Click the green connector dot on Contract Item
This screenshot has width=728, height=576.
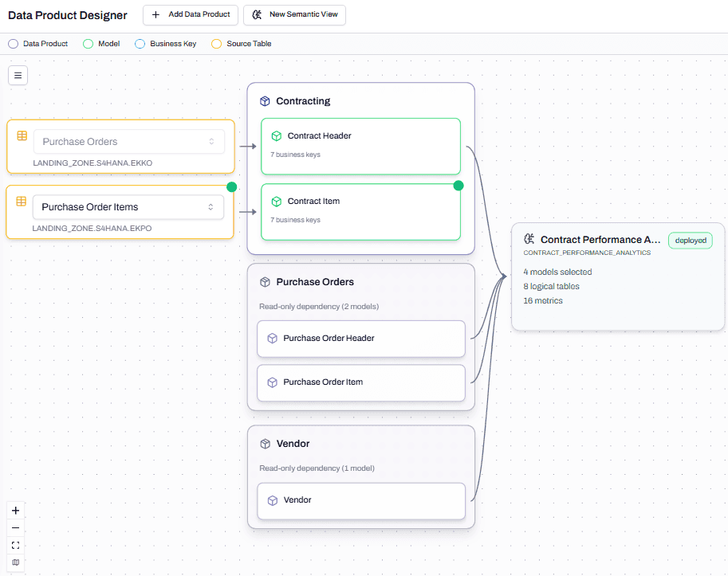(x=458, y=186)
